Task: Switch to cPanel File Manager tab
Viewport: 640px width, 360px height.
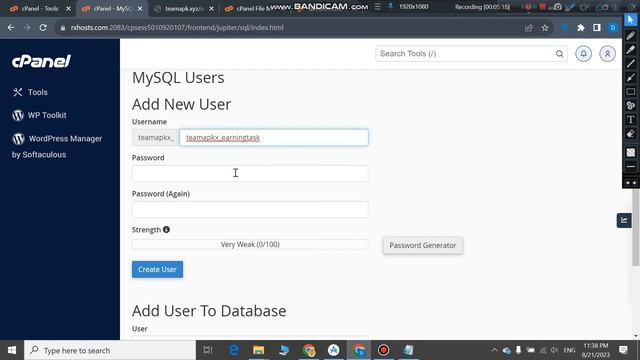Action: pos(249,9)
